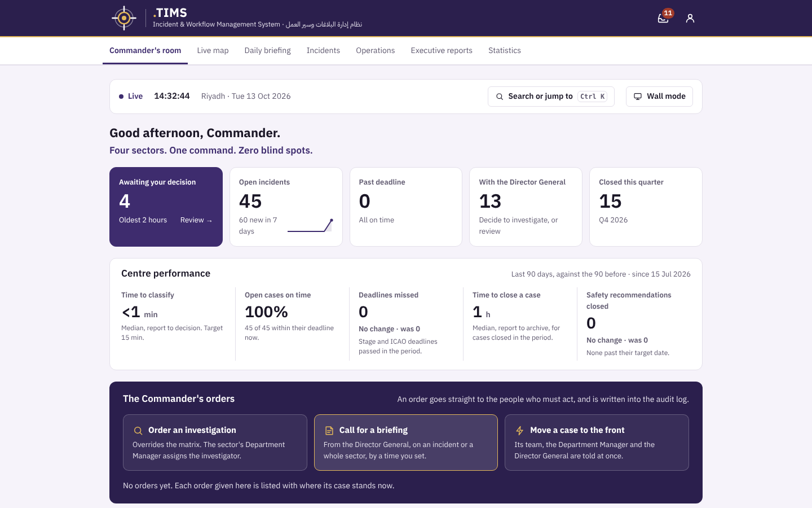
Task: Click the "Open cases on time" label
Action: click(278, 295)
